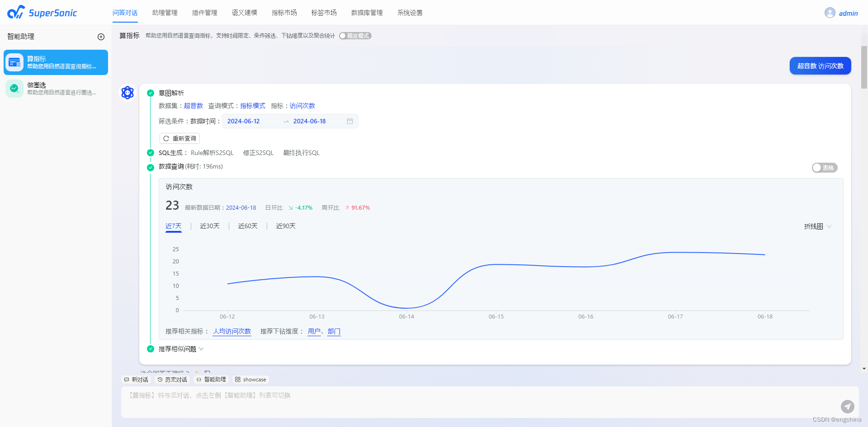Click the 06-14 axis label on chart
This screenshot has height=427, width=868.
[406, 317]
